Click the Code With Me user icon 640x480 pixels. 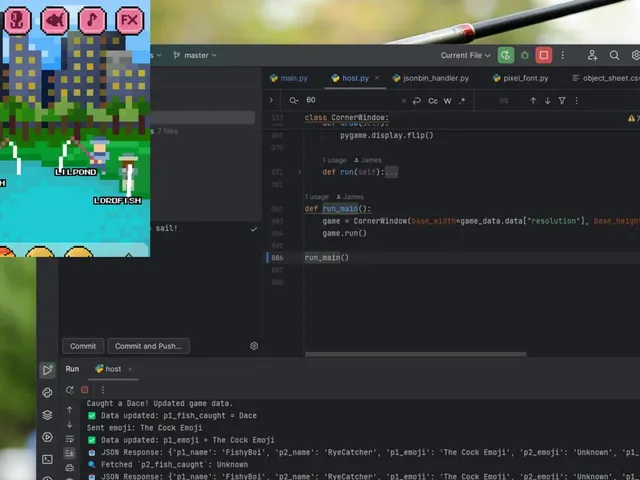[x=592, y=55]
